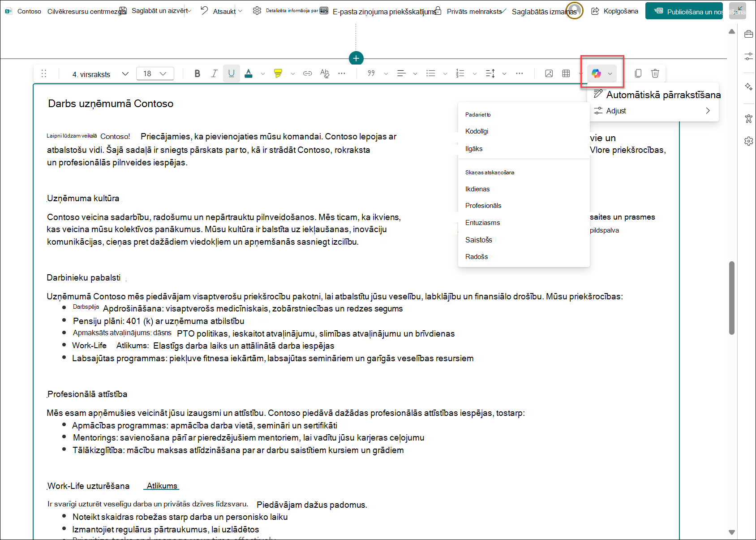Choose the Saistošs tone
The width and height of the screenshot is (756, 540).
coord(524,240)
